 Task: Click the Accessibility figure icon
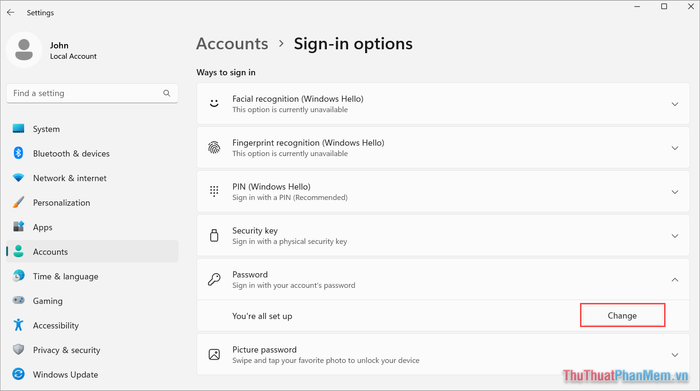18,325
